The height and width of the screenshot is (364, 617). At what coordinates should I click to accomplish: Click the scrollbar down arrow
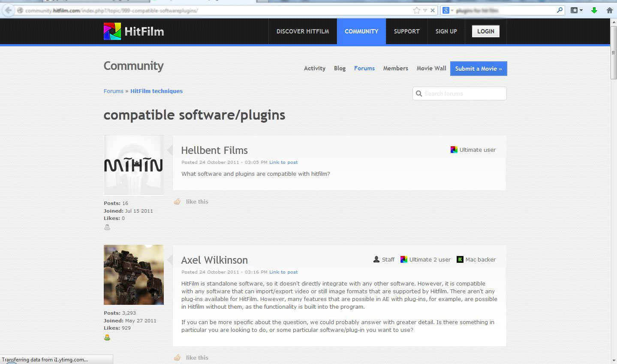click(x=614, y=360)
